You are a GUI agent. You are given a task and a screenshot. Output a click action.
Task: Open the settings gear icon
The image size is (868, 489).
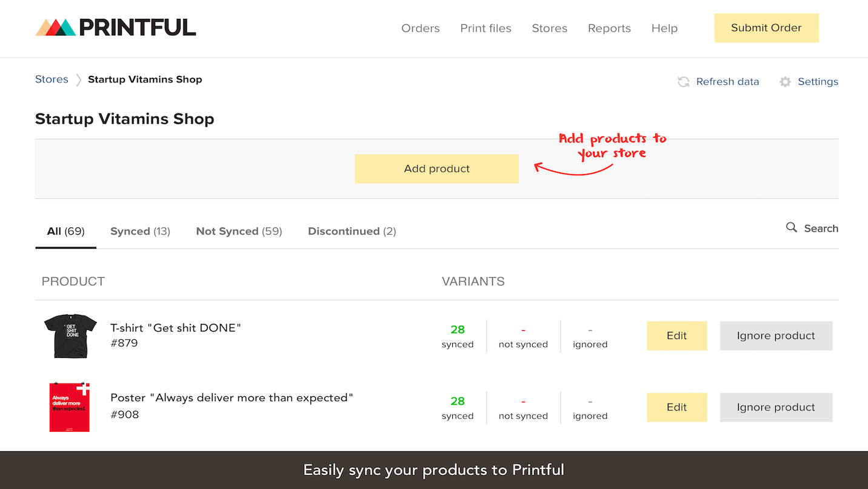coord(785,82)
